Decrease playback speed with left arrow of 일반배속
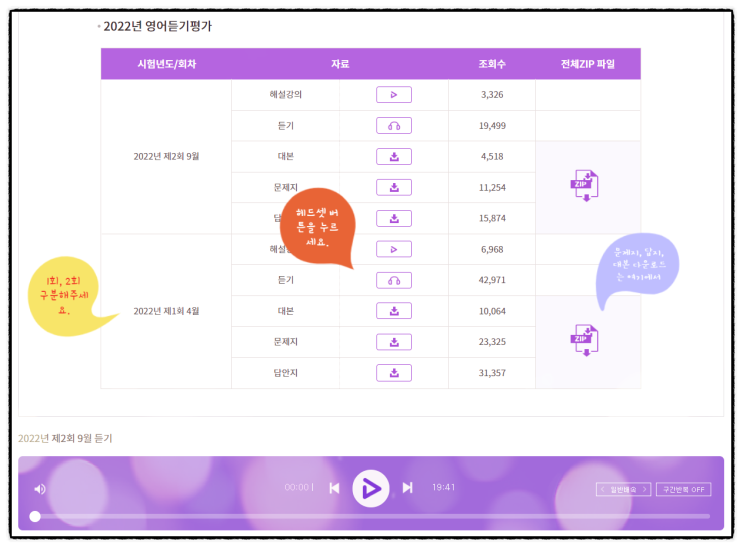This screenshot has width=743, height=548. click(x=603, y=489)
